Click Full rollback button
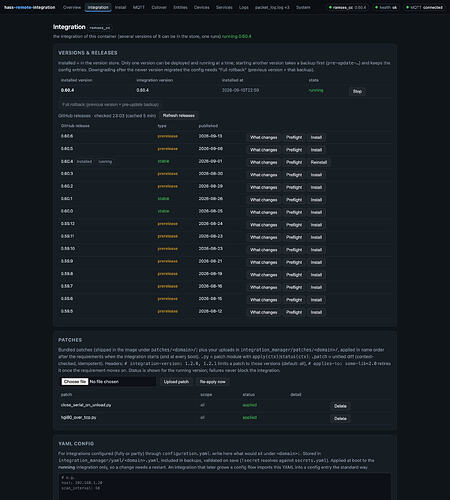Viewport: 450px width, 500px height. (x=110, y=105)
